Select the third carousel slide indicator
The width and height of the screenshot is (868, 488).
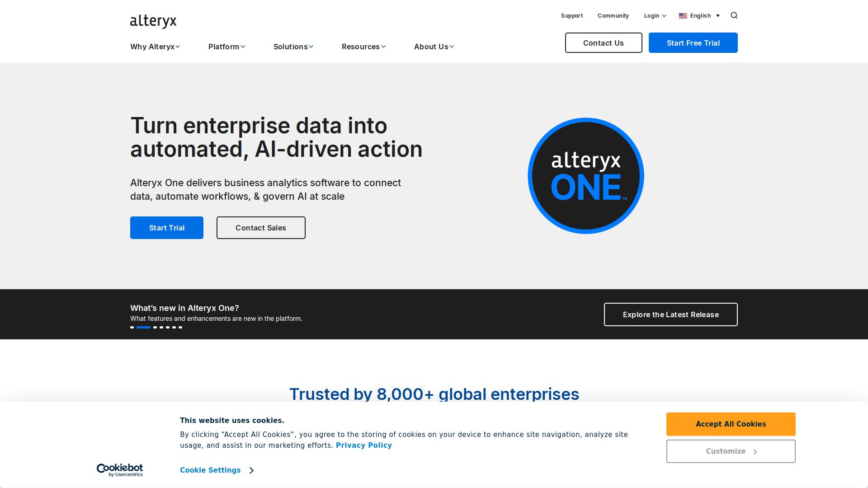point(155,327)
